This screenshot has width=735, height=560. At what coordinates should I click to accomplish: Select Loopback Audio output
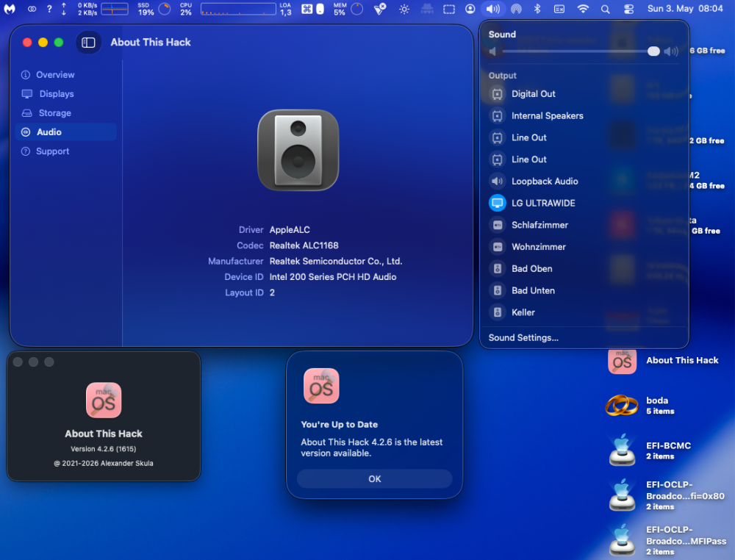[x=584, y=182]
